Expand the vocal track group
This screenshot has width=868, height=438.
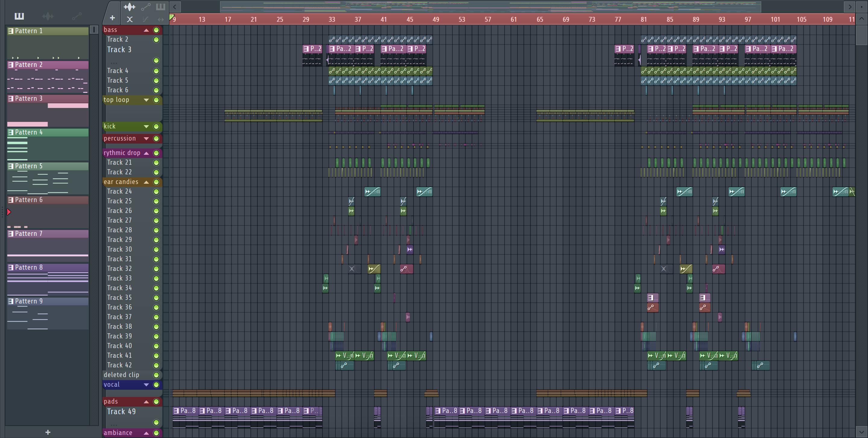coord(146,385)
